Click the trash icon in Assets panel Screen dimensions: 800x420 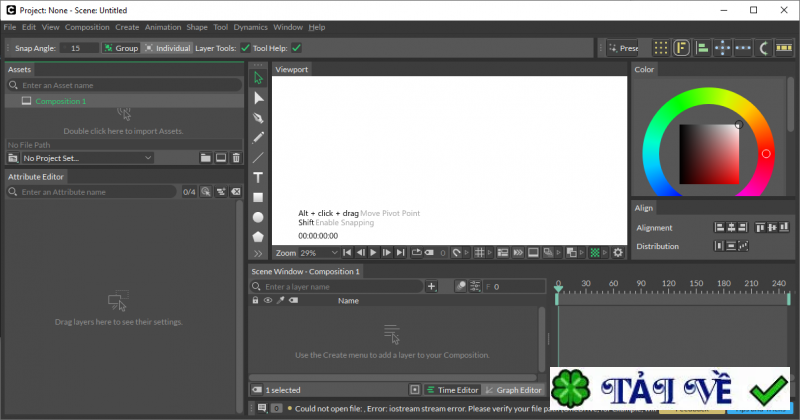click(x=236, y=158)
